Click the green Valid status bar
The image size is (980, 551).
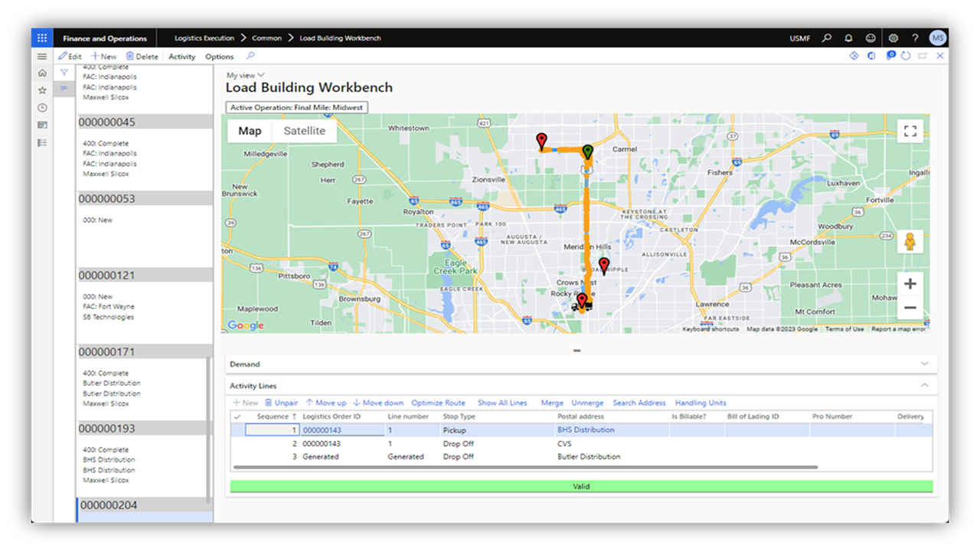click(x=581, y=487)
